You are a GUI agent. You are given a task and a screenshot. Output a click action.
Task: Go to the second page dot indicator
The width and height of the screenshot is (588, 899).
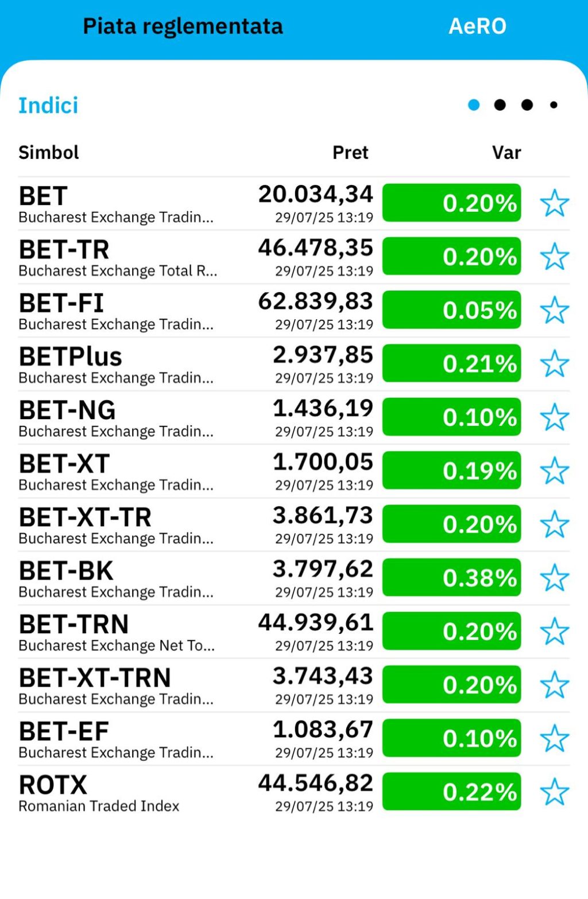point(500,105)
